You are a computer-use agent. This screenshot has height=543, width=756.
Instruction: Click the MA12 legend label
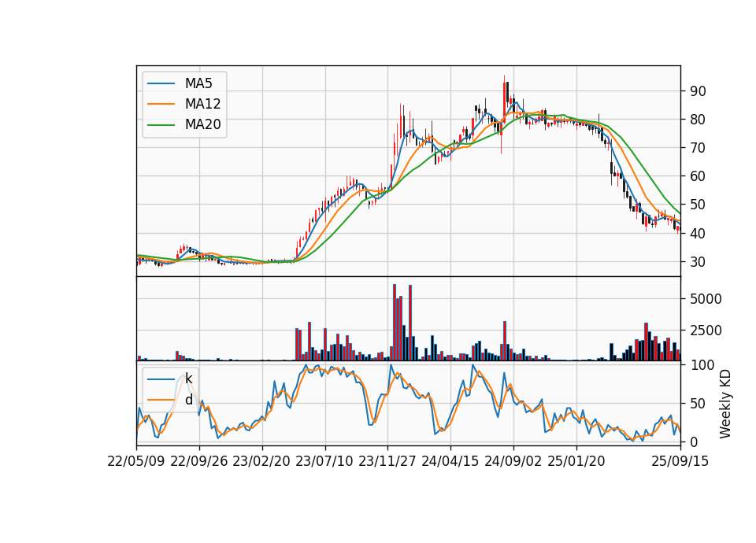(x=202, y=104)
